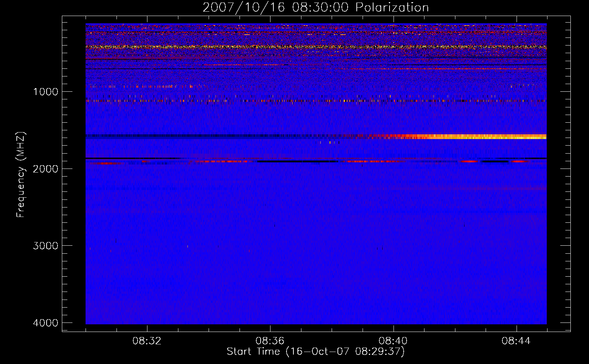Click the yellow noisy band near the spectrogram top
Screen dimensions: 589x364
coord(316,47)
